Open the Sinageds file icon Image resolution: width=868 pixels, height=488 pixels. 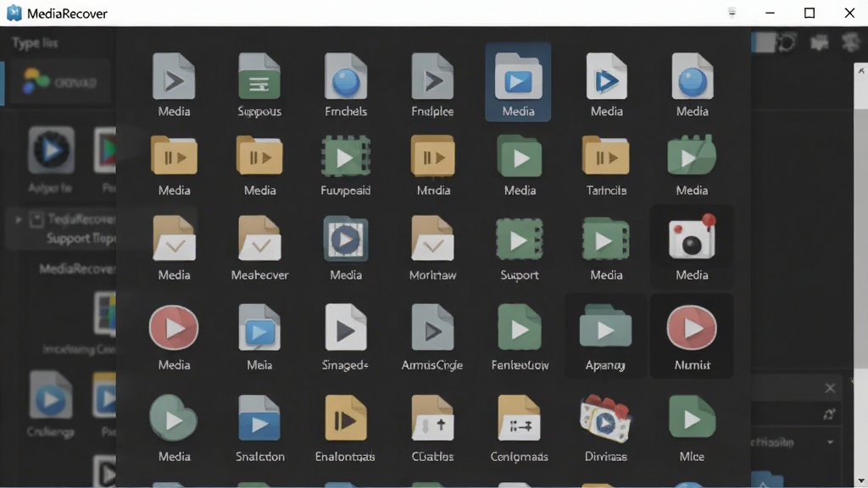coord(346,327)
